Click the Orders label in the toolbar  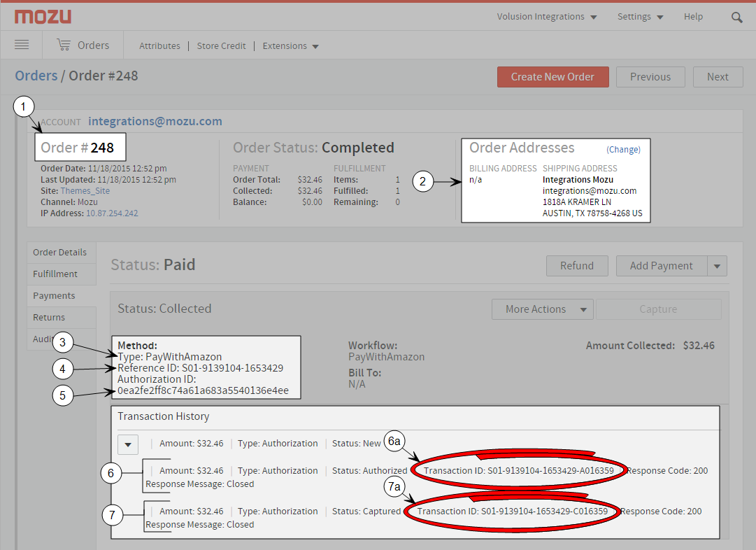[94, 45]
